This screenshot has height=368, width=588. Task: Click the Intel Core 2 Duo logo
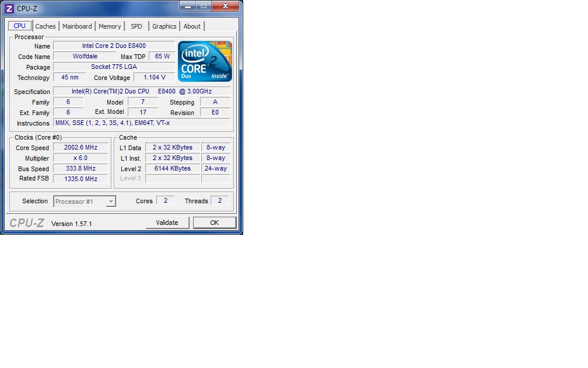click(x=205, y=61)
